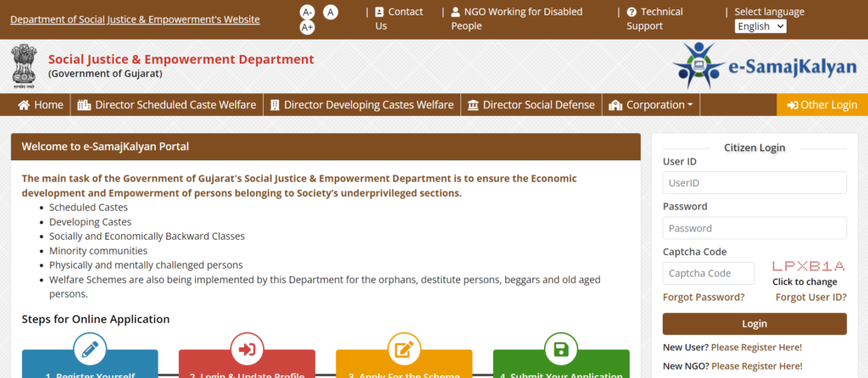Open the Select language dropdown
This screenshot has width=868, height=378.
tap(760, 26)
